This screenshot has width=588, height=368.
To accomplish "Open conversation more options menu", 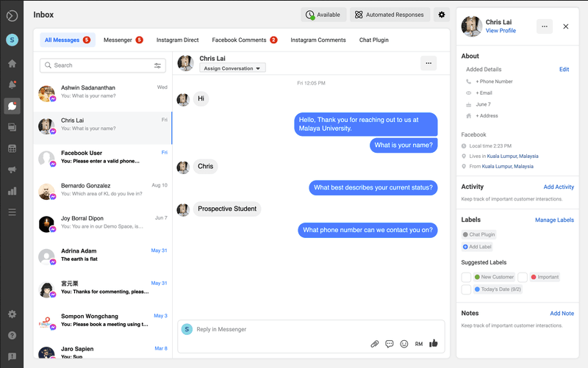I will tap(428, 63).
